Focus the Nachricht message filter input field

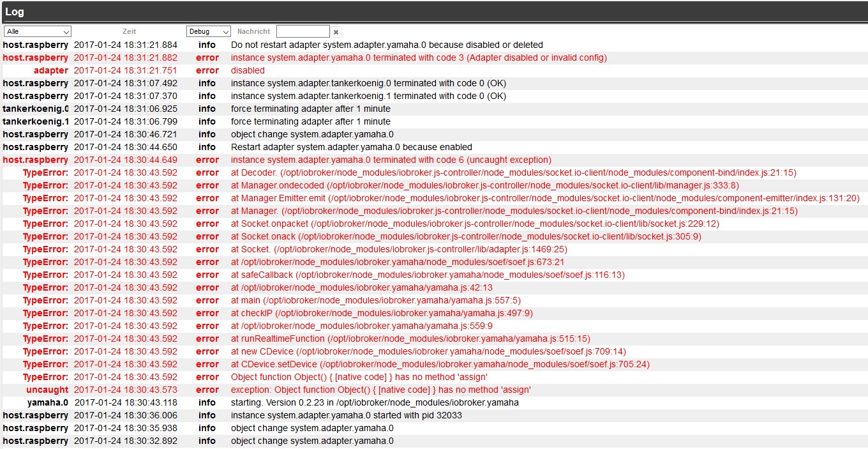tap(303, 31)
